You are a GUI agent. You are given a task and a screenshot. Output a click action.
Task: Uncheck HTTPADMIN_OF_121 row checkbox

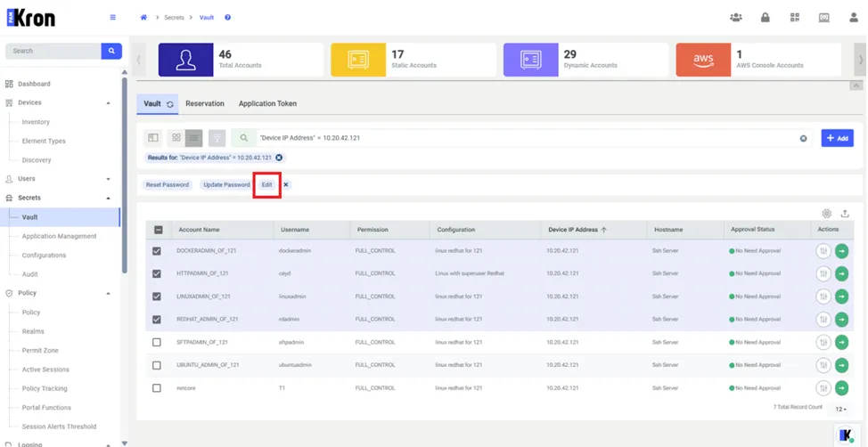pos(157,273)
